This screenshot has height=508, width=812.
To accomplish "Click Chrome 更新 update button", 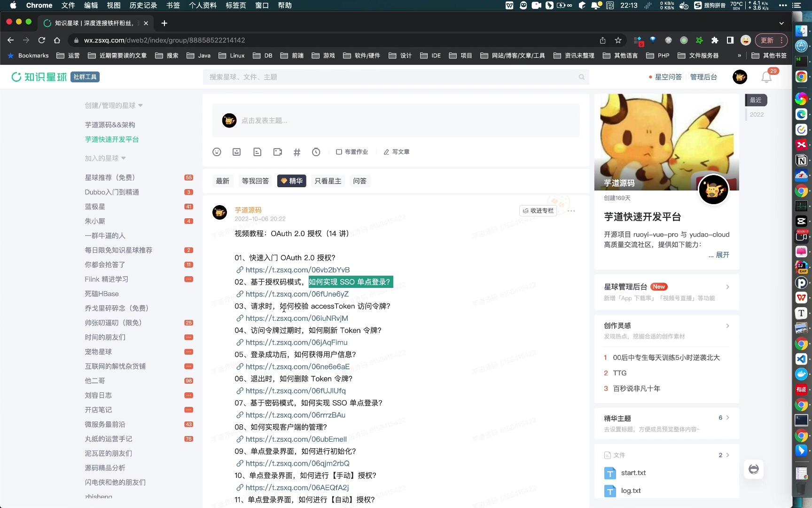I will (771, 40).
